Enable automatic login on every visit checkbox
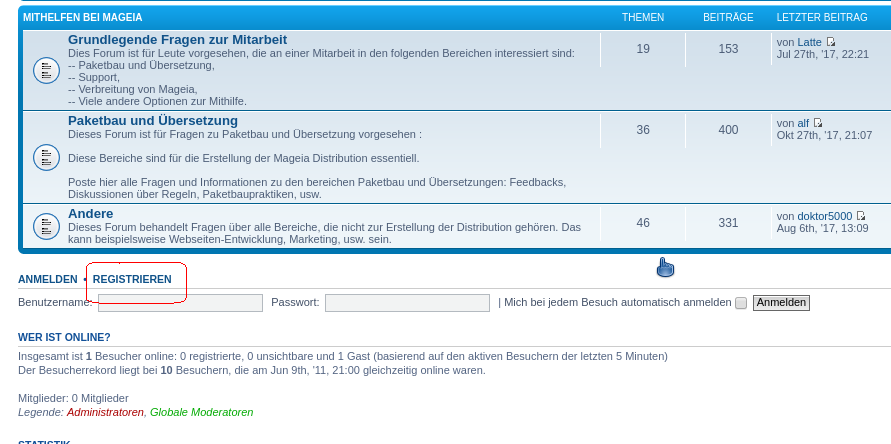This screenshot has width=891, height=444. click(740, 303)
